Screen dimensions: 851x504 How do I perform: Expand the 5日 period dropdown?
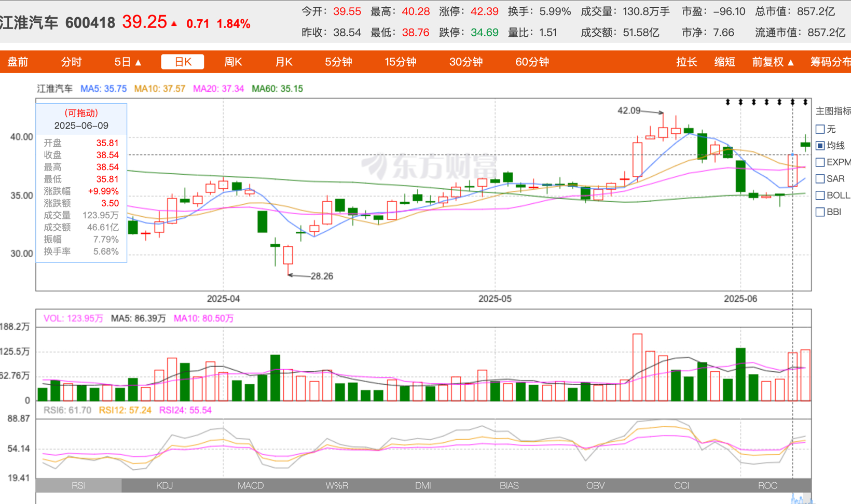[x=128, y=62]
